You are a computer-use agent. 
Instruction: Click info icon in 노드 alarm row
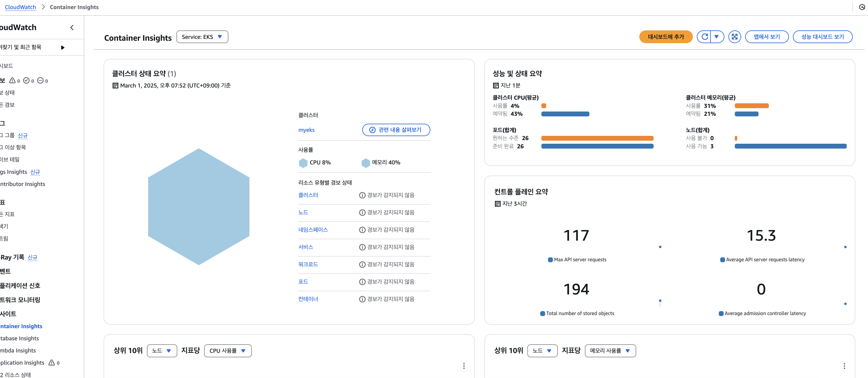pos(362,212)
